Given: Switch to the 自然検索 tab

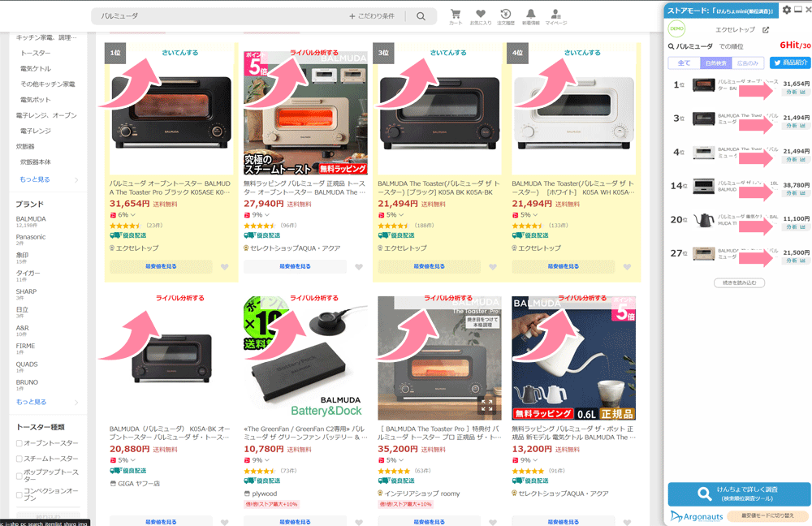Looking at the screenshot, I should (715, 63).
